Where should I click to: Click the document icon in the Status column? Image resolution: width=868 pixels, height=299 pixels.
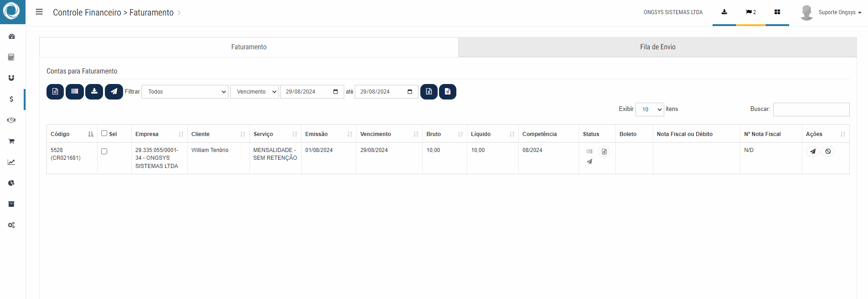[604, 152]
